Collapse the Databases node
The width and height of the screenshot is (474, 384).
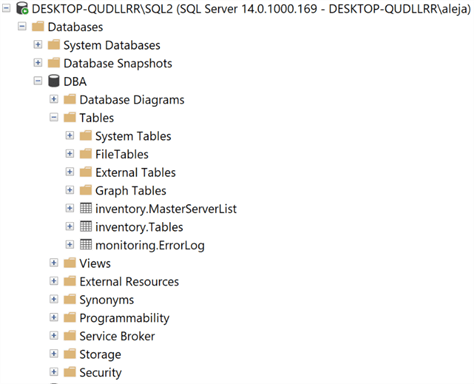click(22, 26)
